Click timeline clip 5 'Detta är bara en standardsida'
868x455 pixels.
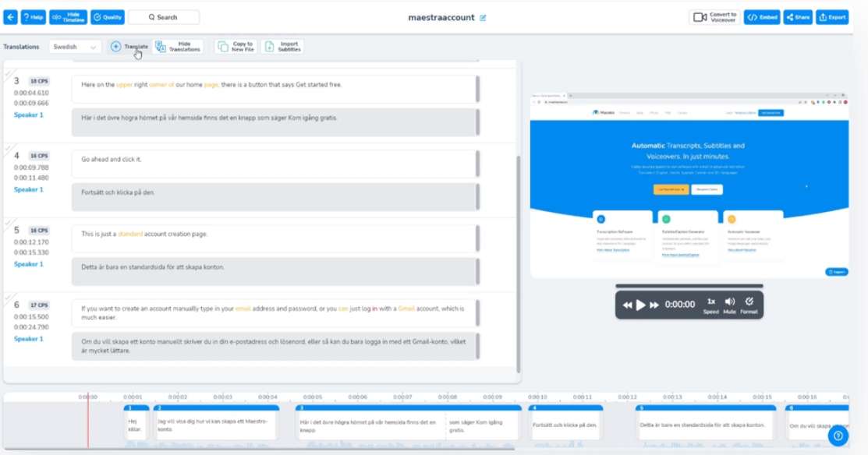[x=706, y=422]
